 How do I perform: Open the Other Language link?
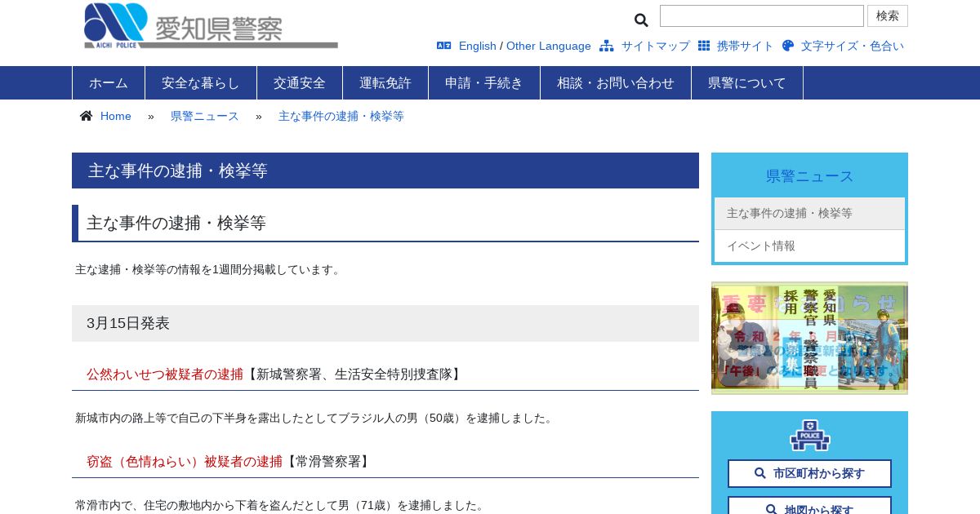[549, 46]
